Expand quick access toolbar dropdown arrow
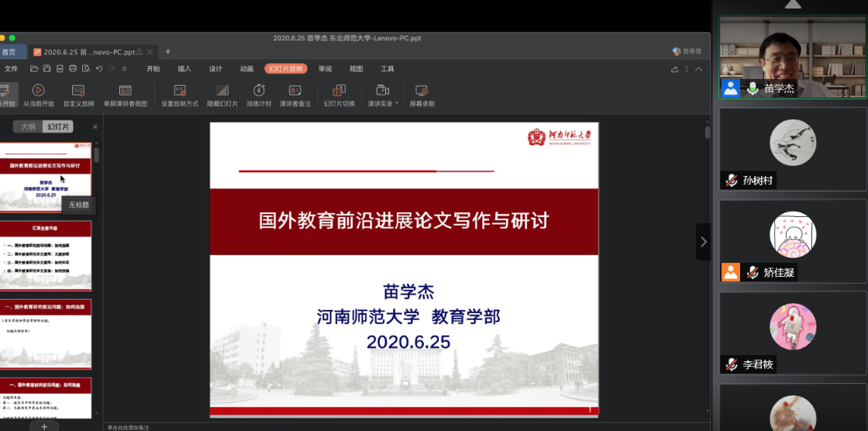 click(124, 69)
